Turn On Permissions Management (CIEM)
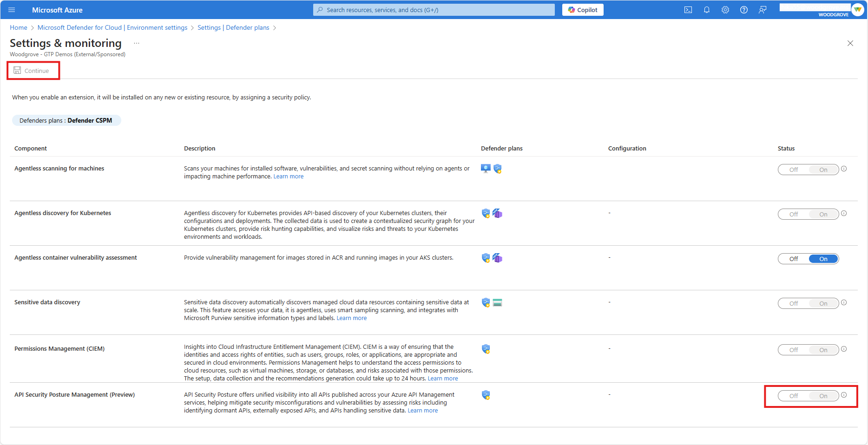Screen dimensions: 868x445 pyautogui.click(x=823, y=350)
